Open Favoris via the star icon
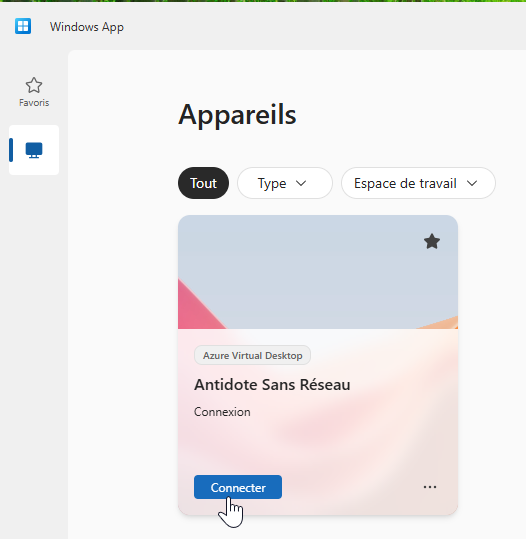 pyautogui.click(x=34, y=85)
